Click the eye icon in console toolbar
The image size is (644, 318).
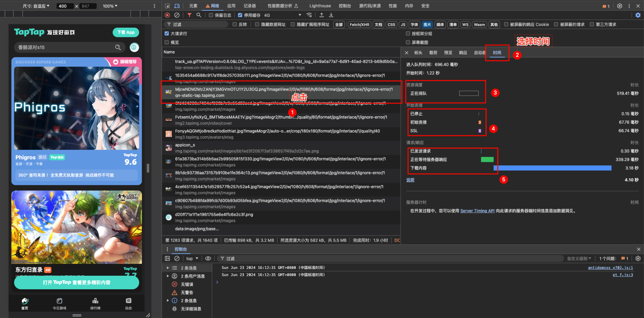(208, 259)
